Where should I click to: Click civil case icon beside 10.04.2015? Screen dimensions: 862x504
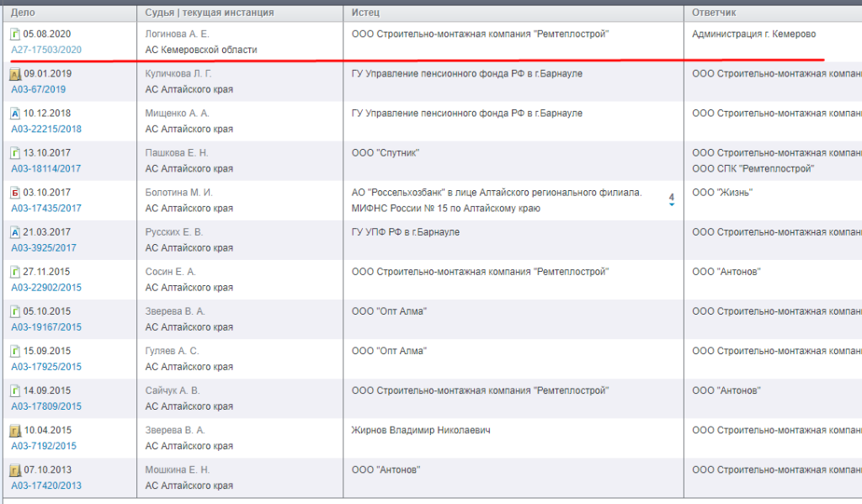pos(15,431)
